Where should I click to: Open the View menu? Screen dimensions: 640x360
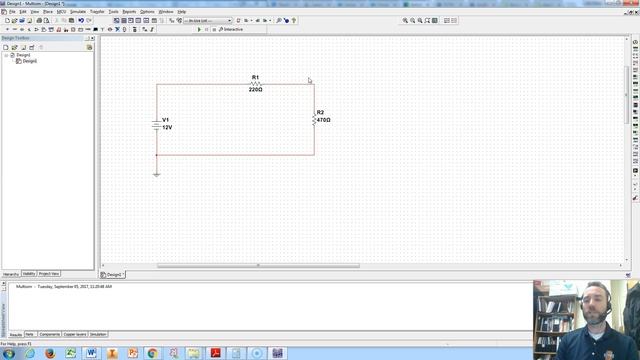point(35,12)
